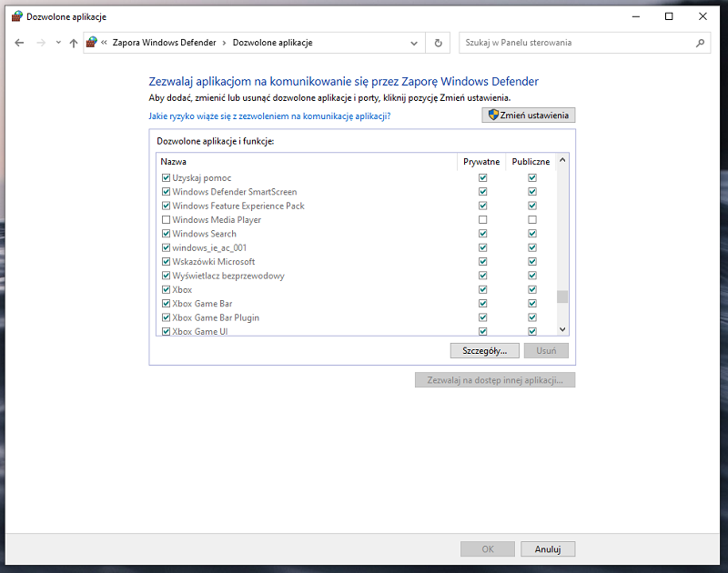Toggle Wskazówki Microsoft name checkbox
The width and height of the screenshot is (728, 573).
[x=166, y=262]
